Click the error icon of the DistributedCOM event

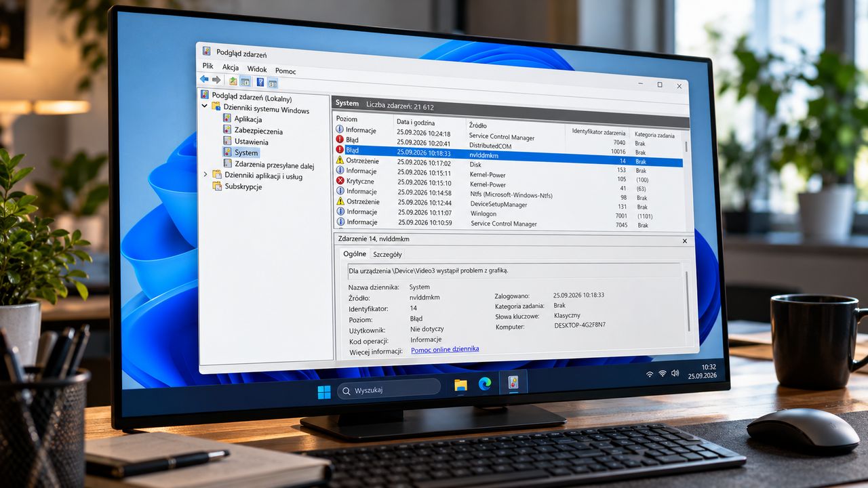(340, 140)
